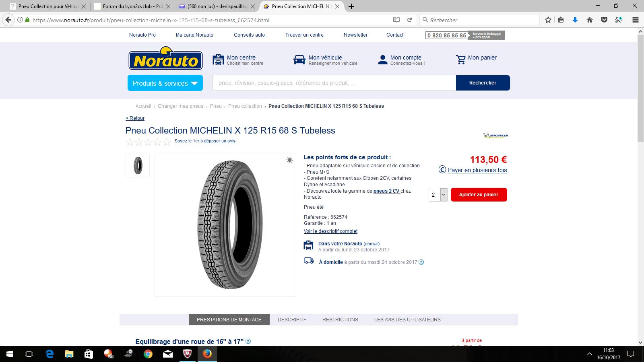The height and width of the screenshot is (362, 644).
Task: Click the Norauto product search field
Action: [334, 83]
